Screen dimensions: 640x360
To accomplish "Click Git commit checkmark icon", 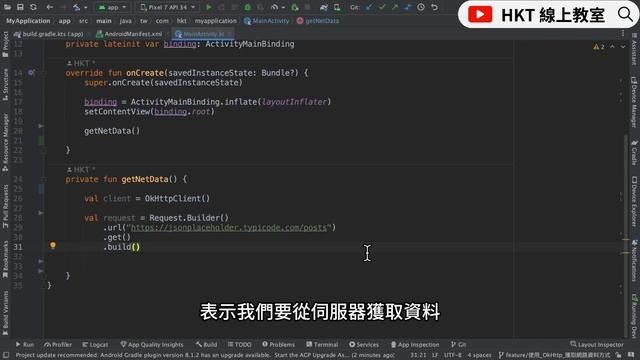I will point(382,7).
